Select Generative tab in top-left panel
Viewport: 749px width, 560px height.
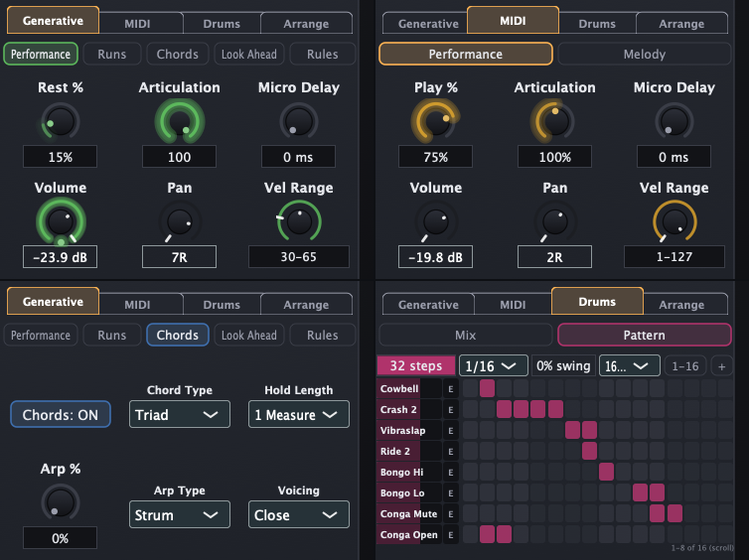click(x=53, y=21)
